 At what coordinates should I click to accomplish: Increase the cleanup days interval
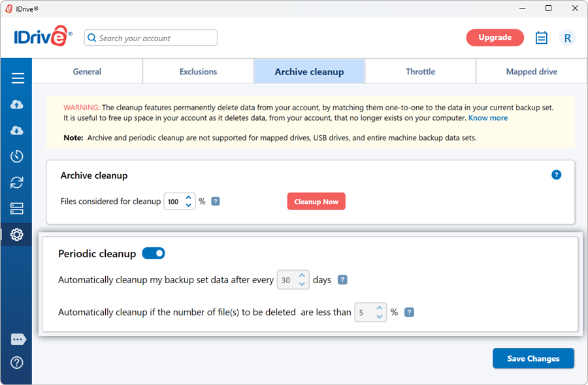coord(302,275)
